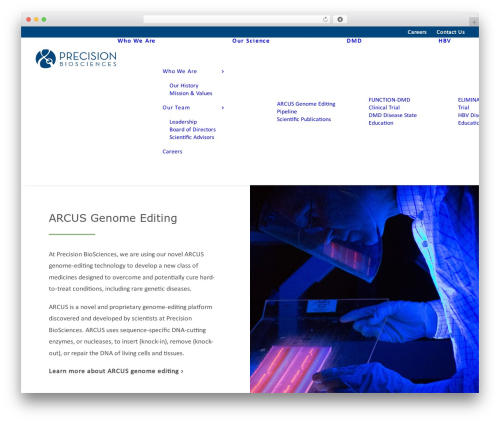This screenshot has height=423, width=500.
Task: Go to Careers in the top bar
Action: pos(417,32)
